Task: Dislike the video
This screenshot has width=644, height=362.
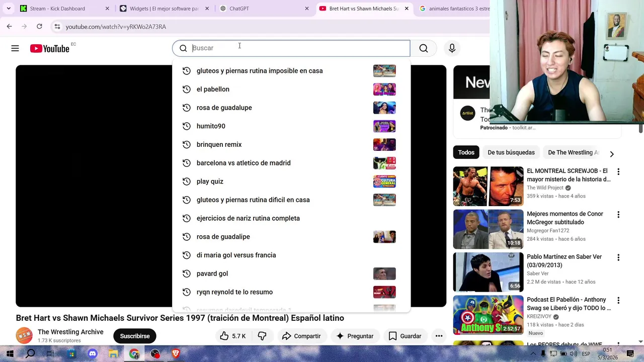Action: (262, 336)
